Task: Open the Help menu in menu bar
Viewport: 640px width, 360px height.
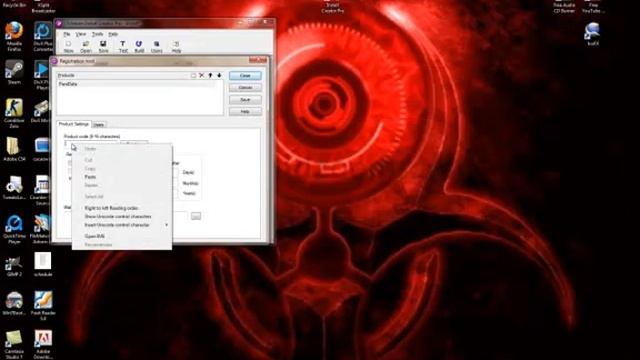Action: [x=113, y=34]
